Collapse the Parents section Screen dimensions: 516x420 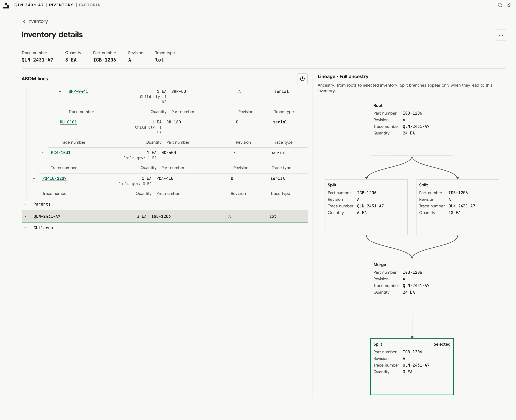pyautogui.click(x=25, y=204)
